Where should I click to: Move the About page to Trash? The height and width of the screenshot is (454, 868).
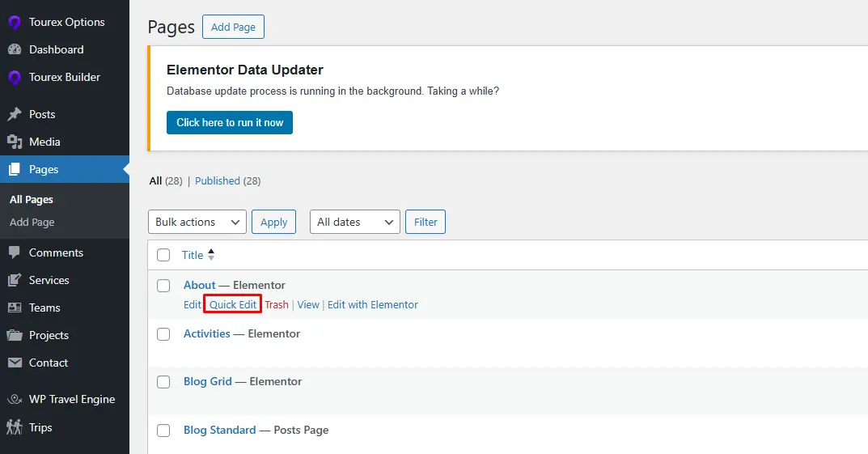click(276, 305)
